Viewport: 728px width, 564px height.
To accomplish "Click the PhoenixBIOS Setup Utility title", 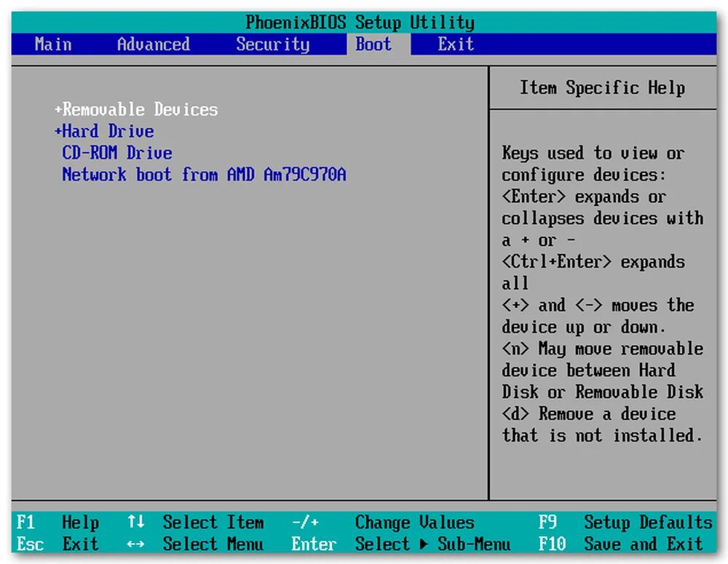I will pos(360,23).
